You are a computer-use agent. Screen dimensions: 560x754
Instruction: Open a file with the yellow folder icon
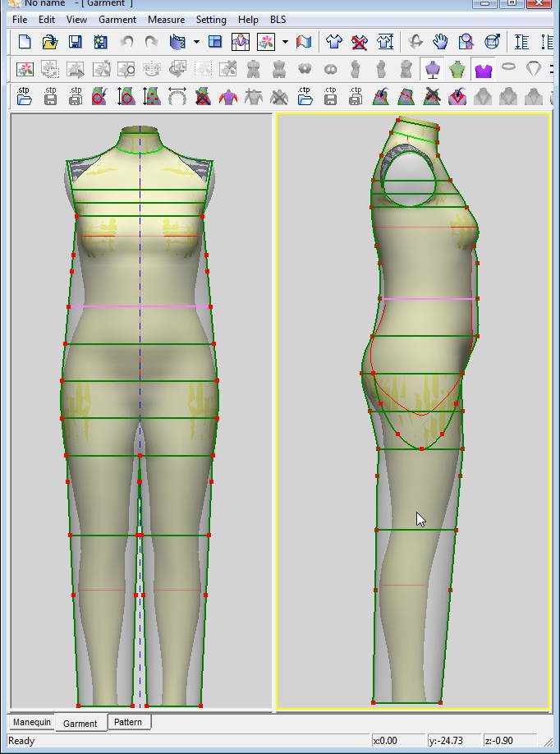click(50, 42)
